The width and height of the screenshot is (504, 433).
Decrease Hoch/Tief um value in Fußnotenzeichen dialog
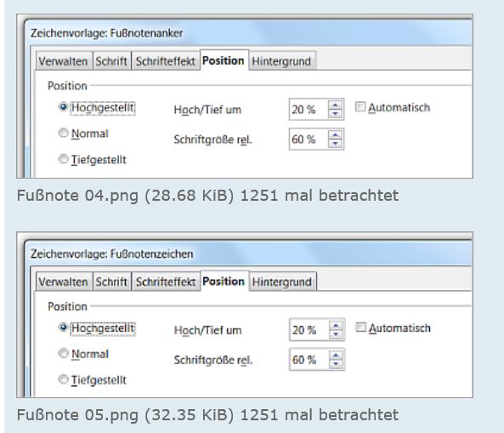(336, 334)
